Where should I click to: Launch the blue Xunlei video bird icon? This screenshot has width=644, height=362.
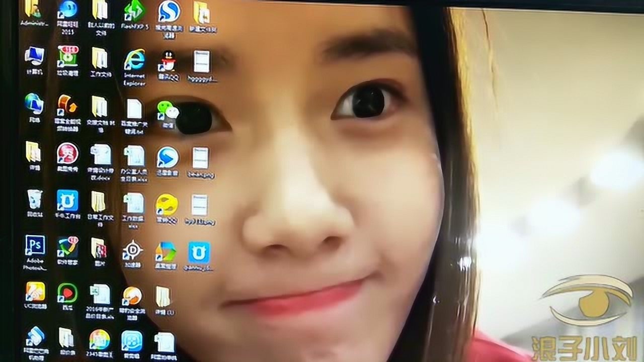coord(168,157)
